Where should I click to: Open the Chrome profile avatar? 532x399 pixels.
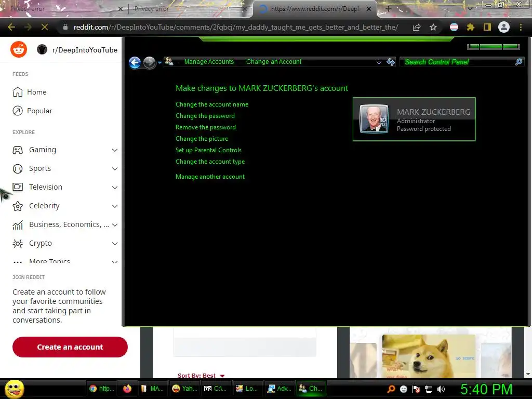pos(504,27)
